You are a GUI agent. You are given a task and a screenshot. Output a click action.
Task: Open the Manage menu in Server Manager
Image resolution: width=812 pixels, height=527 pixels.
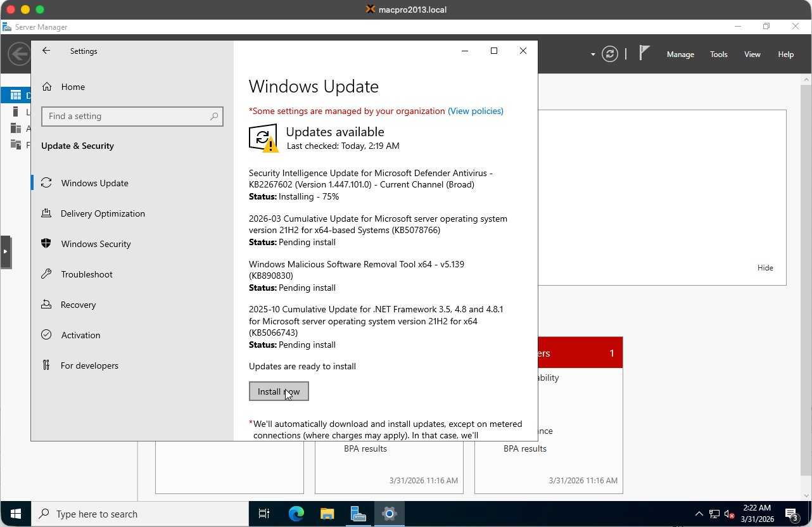click(x=680, y=54)
